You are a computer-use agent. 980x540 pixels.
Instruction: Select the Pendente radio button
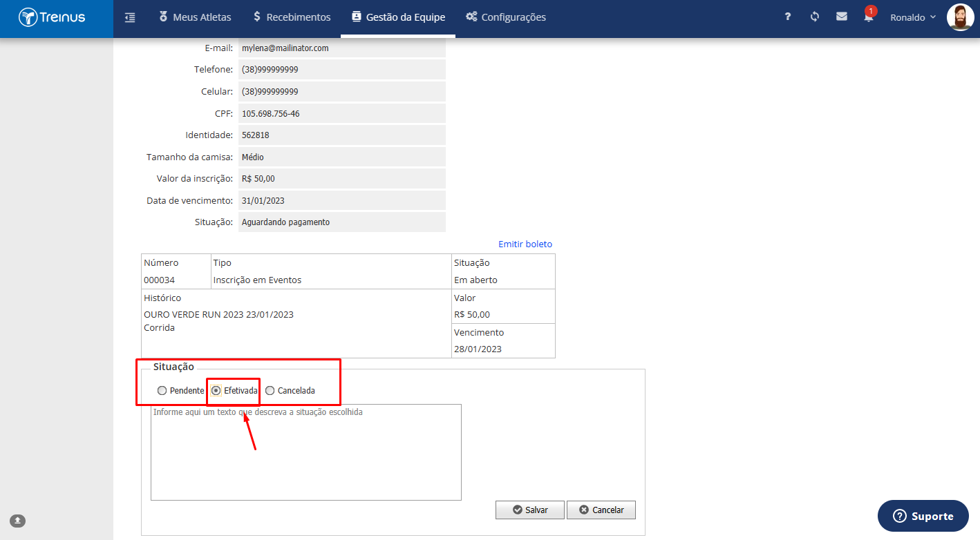click(x=162, y=390)
